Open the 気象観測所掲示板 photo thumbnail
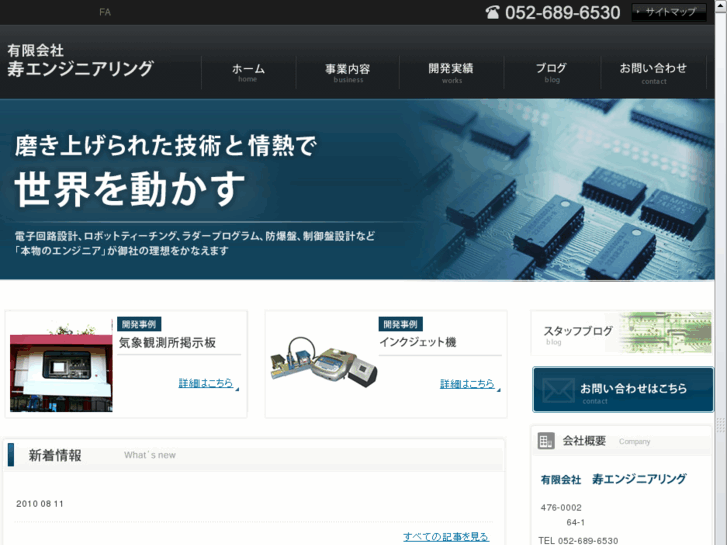The width and height of the screenshot is (727, 545). pyautogui.click(x=61, y=366)
